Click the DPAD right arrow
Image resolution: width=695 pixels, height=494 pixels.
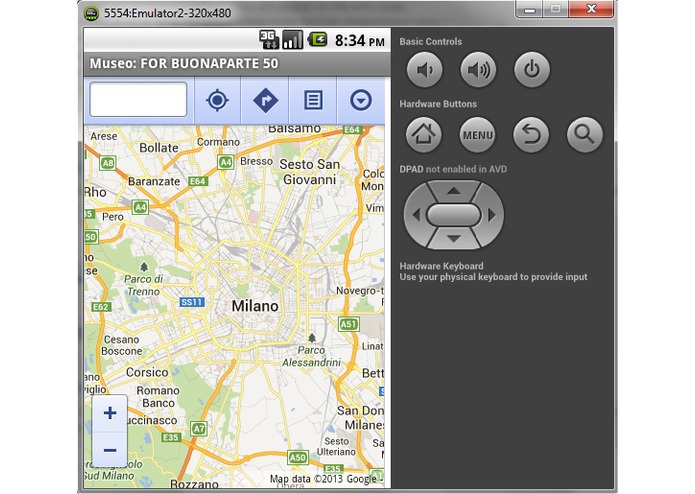click(x=491, y=215)
